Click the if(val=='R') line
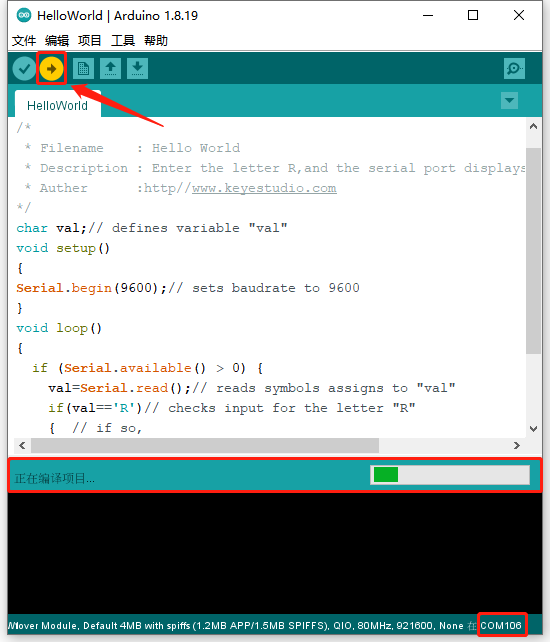The width and height of the screenshot is (550, 642). (x=232, y=408)
